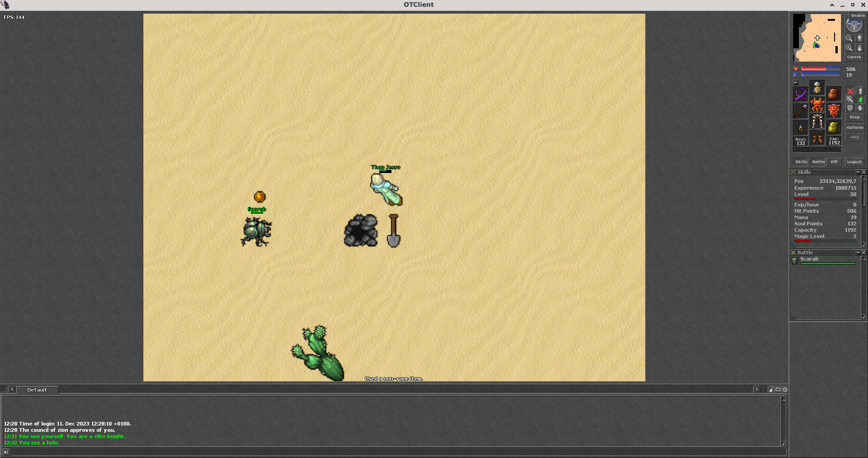868x458 pixels.
Task: Click the red health bar
Action: click(821, 69)
